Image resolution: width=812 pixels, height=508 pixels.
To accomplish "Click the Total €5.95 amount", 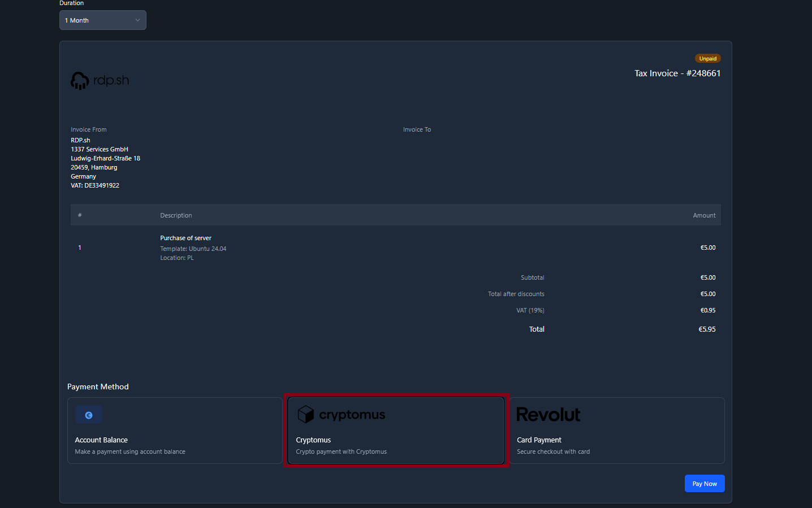I will click(707, 329).
